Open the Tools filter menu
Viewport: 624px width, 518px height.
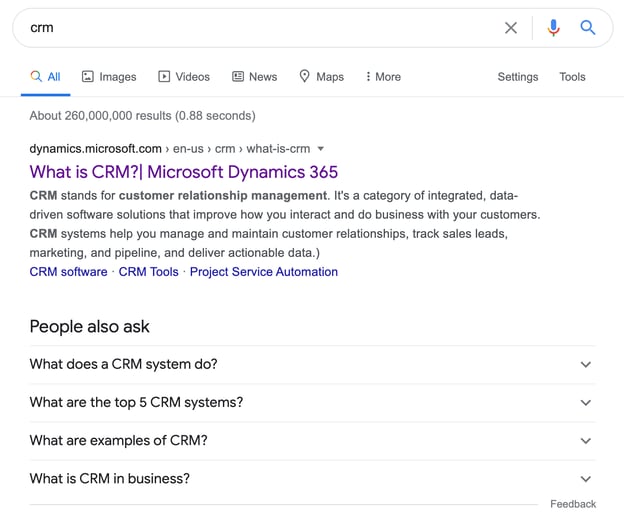pos(572,77)
